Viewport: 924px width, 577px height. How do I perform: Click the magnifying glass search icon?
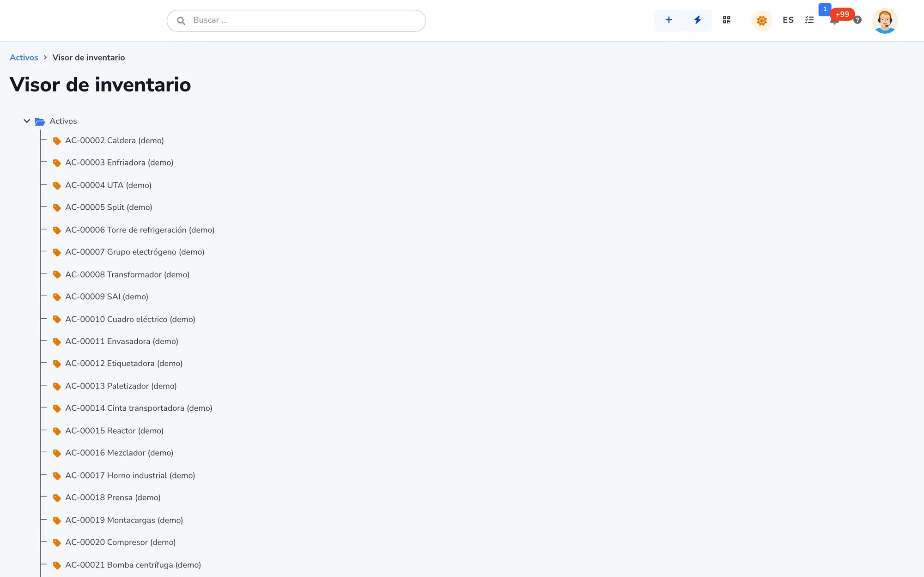[181, 20]
